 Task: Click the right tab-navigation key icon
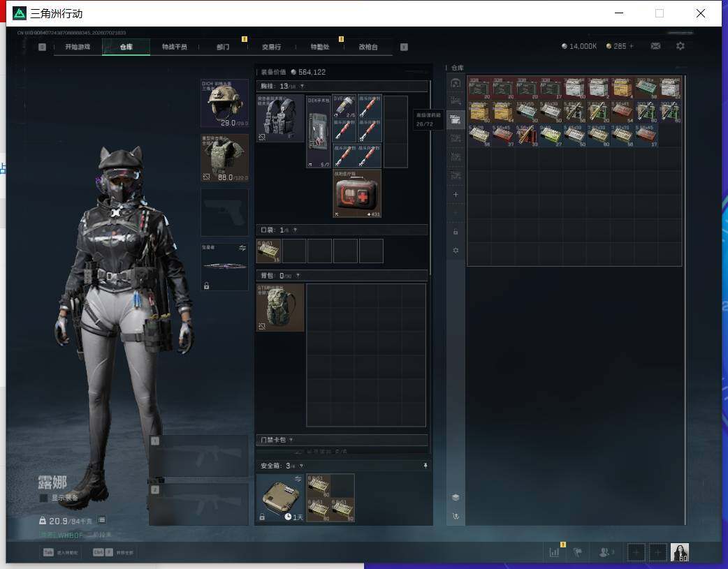coord(404,47)
